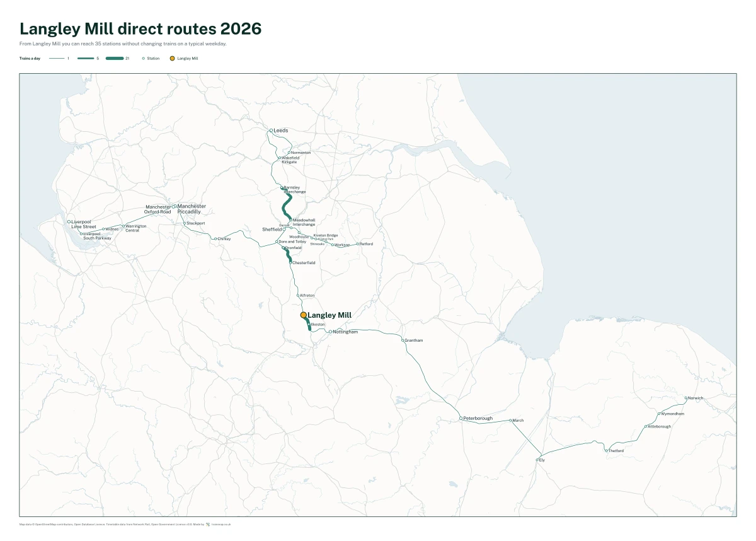Image resolution: width=756 pixels, height=541 pixels.
Task: Click the Wymondham station marker
Action: click(659, 414)
